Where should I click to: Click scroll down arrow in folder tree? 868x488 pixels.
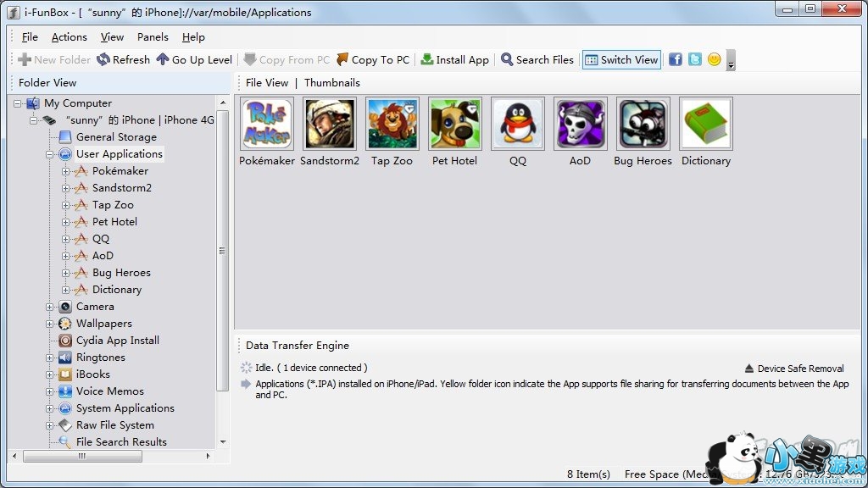click(x=223, y=442)
